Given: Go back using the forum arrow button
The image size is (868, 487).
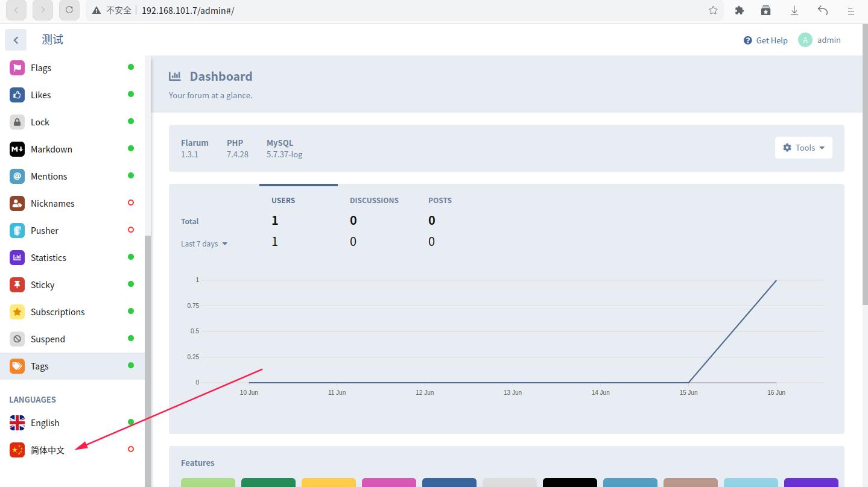Looking at the screenshot, I should (x=16, y=40).
